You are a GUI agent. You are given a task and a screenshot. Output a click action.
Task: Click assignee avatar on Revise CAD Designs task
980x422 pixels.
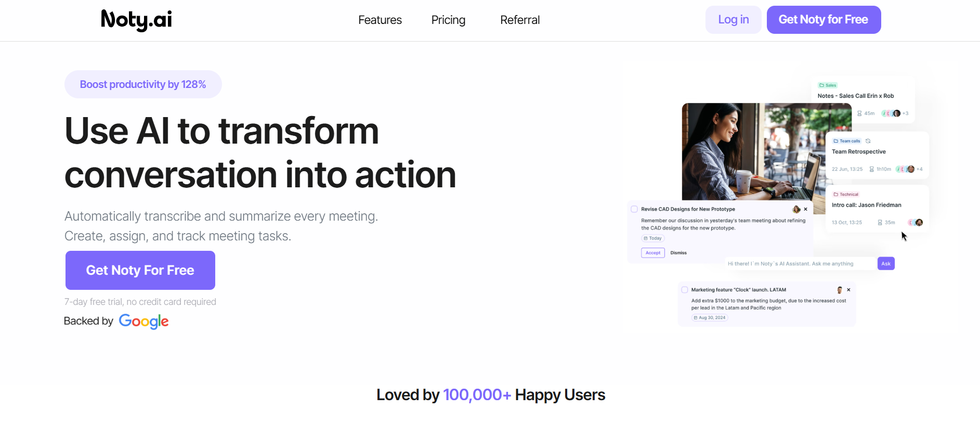[x=796, y=209]
